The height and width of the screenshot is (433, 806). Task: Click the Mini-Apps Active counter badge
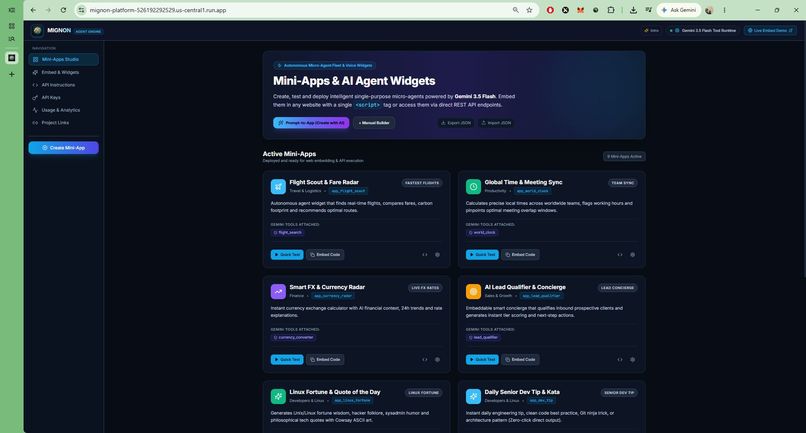[624, 156]
